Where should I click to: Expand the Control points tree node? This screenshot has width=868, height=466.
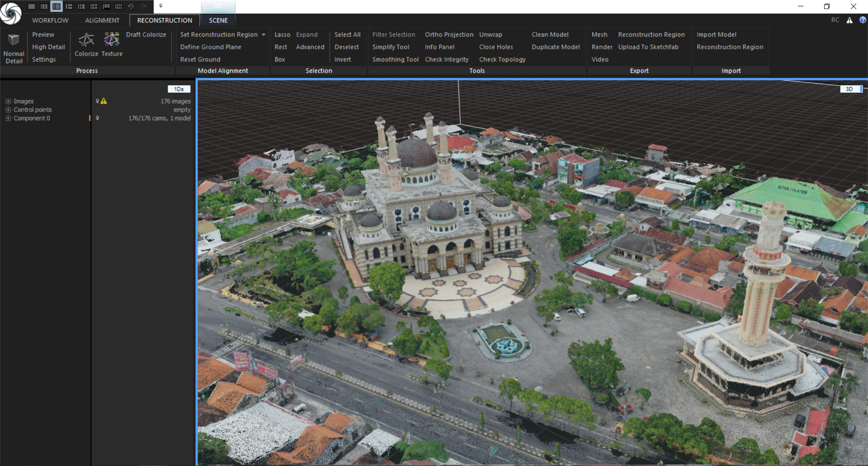(x=8, y=110)
